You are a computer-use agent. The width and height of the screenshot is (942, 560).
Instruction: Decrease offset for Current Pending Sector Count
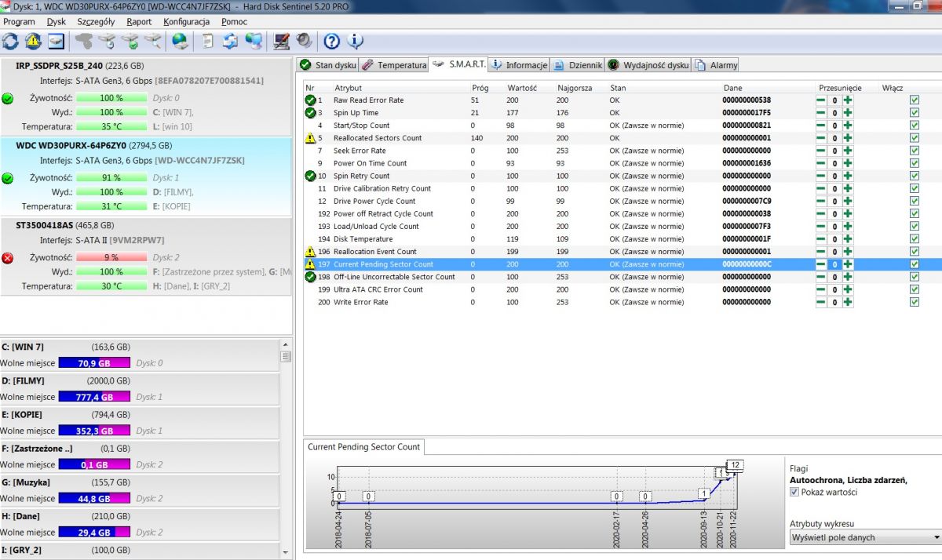coord(821,264)
